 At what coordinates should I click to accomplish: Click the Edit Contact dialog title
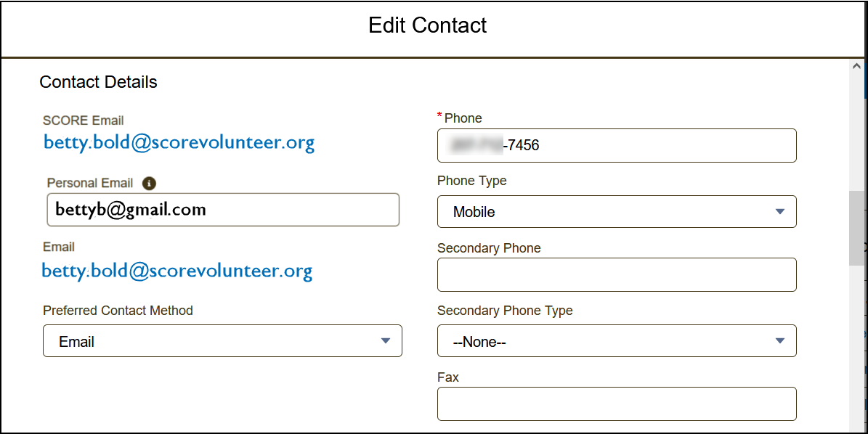427,25
